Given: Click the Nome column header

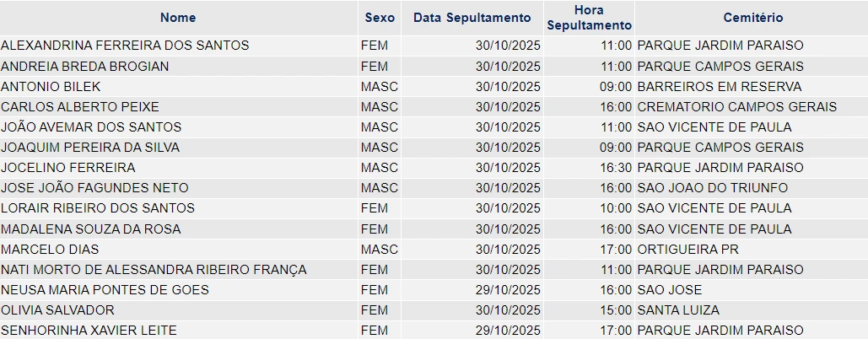Looking at the screenshot, I should (177, 18).
